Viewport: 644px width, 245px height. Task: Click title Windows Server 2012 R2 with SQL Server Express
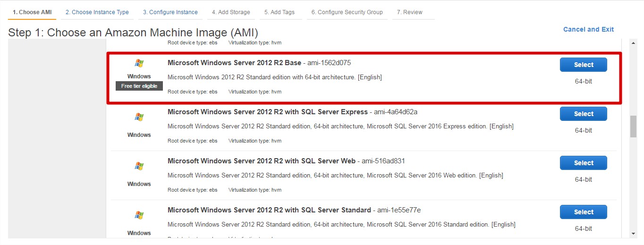coord(268,112)
